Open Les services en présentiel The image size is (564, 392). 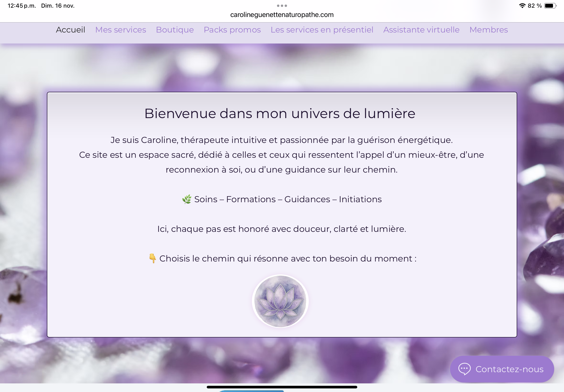[322, 30]
